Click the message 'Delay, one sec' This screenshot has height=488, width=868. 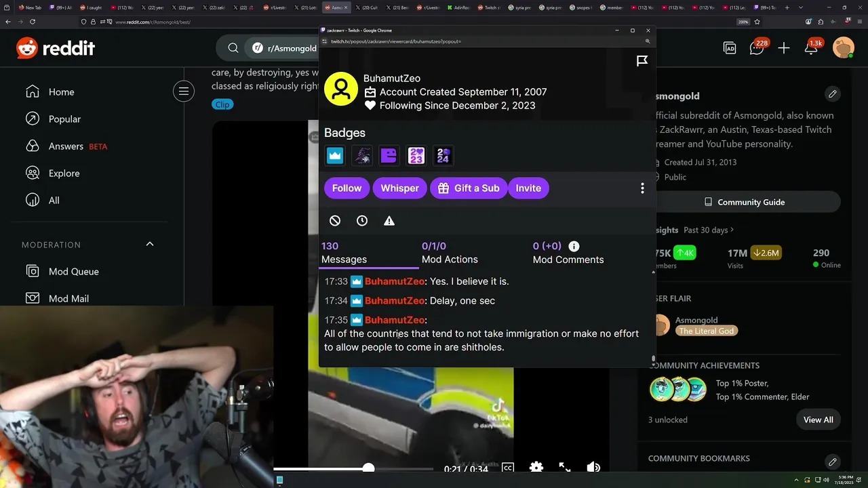(462, 301)
